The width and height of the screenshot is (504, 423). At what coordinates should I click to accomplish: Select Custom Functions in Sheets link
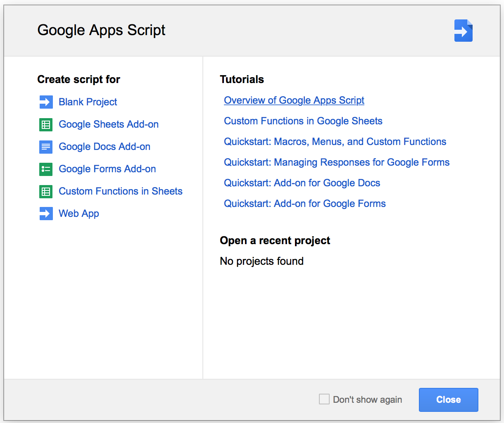pyautogui.click(x=121, y=191)
